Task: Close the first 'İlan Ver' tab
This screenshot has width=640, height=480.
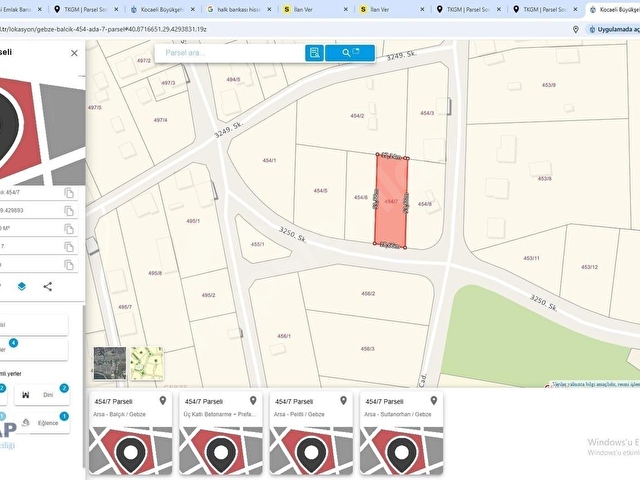Action: click(346, 9)
